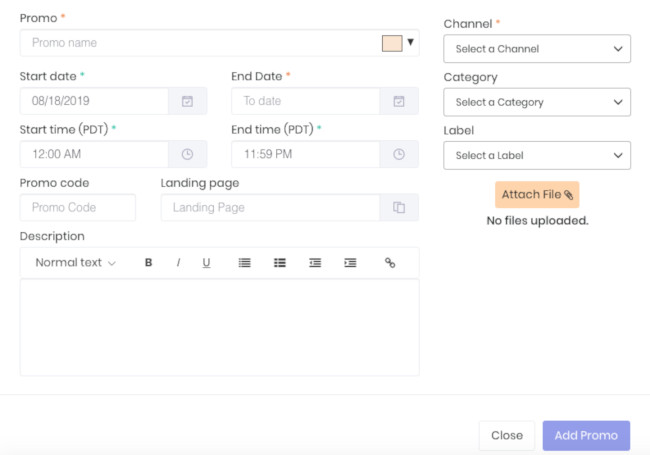This screenshot has width=650, height=455.
Task: Insert a link in the description
Action: (x=390, y=263)
